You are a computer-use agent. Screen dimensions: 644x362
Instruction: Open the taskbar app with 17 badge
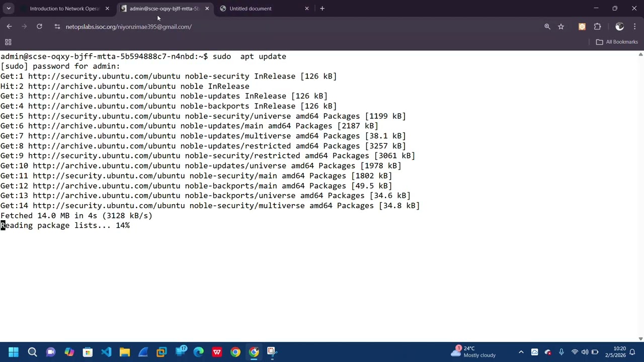point(180,352)
